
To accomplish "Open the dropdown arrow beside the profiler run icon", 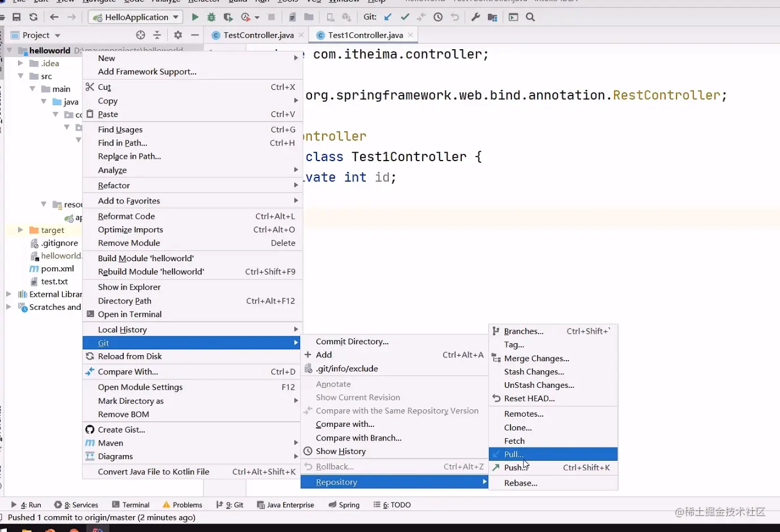I will (257, 18).
